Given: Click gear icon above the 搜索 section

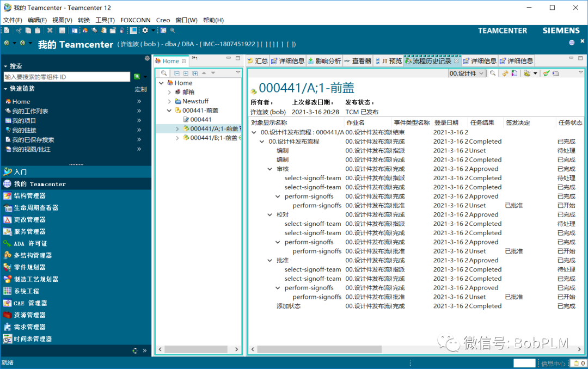Looking at the screenshot, I should pos(147,58).
